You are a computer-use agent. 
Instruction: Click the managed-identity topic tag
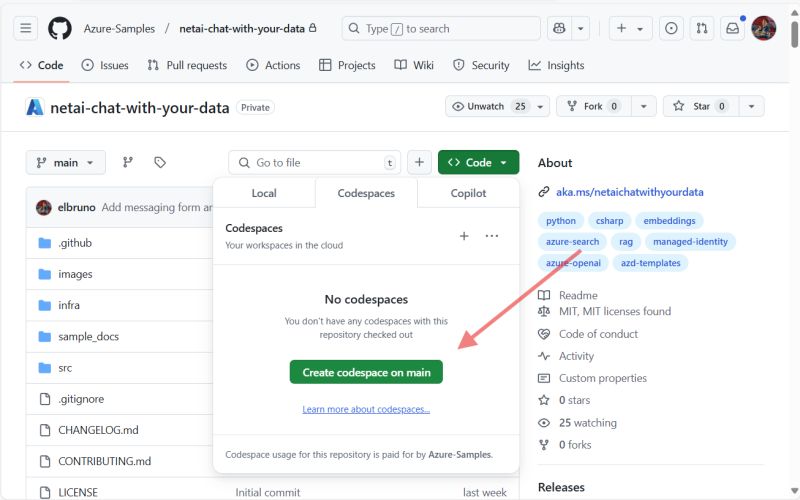[x=690, y=241]
